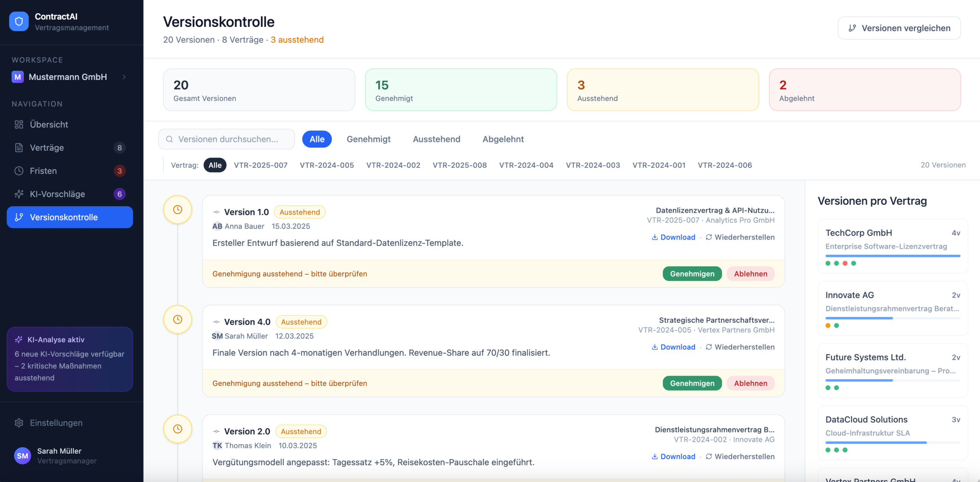Focus the Versionen durchsuchen search field

point(228,139)
